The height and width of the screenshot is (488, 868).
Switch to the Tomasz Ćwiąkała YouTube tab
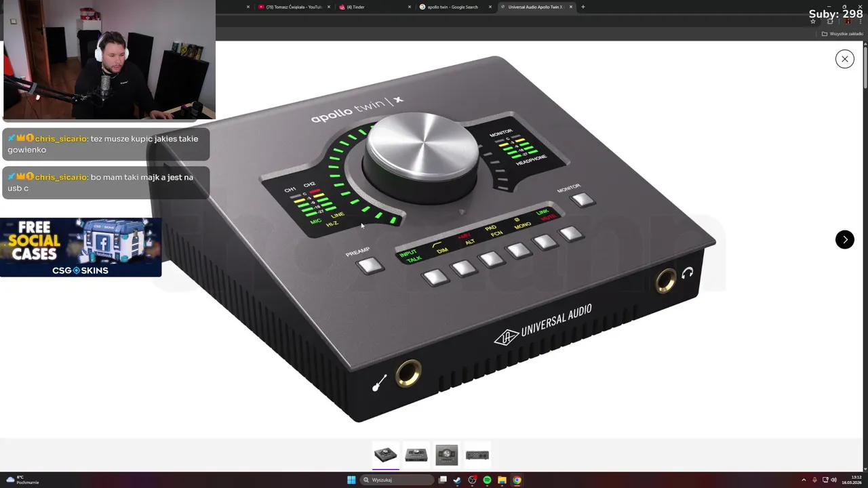click(x=294, y=7)
